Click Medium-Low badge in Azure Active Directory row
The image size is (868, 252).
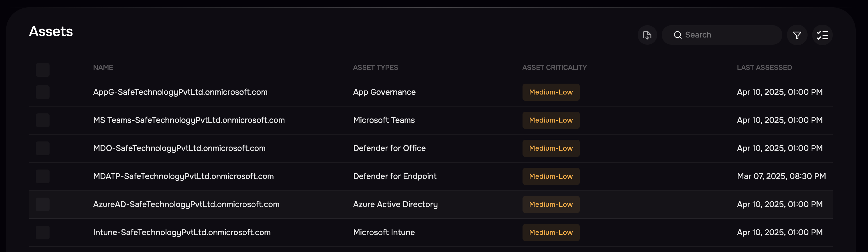tap(551, 204)
